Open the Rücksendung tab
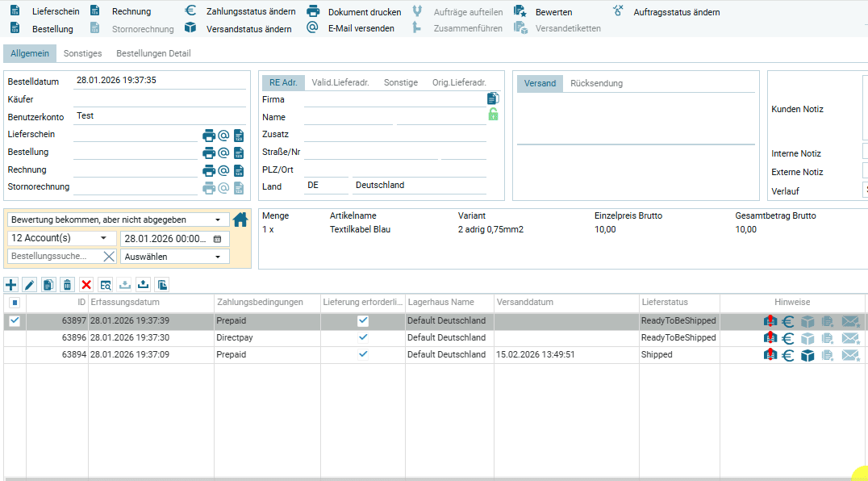 pos(596,83)
